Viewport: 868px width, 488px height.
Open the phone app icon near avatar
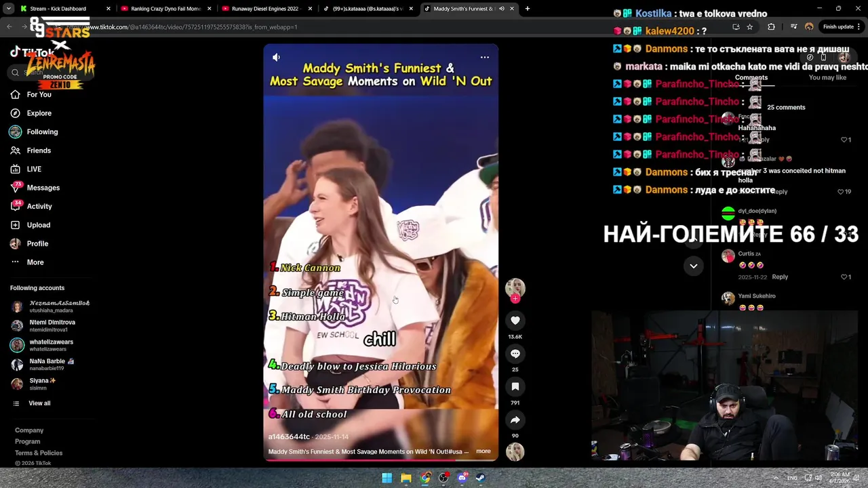click(823, 58)
